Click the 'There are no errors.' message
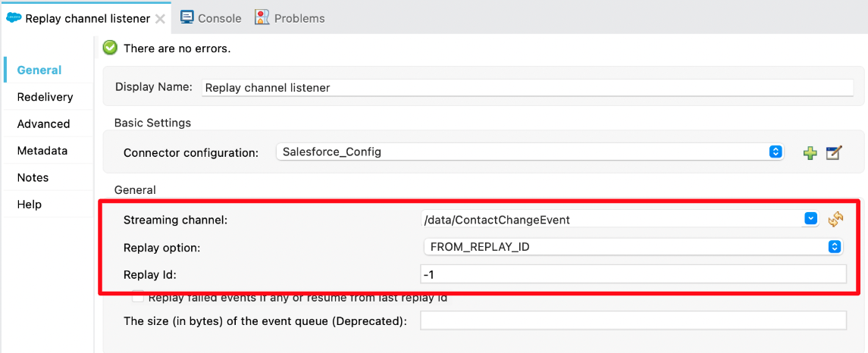This screenshot has height=353, width=868. click(177, 48)
